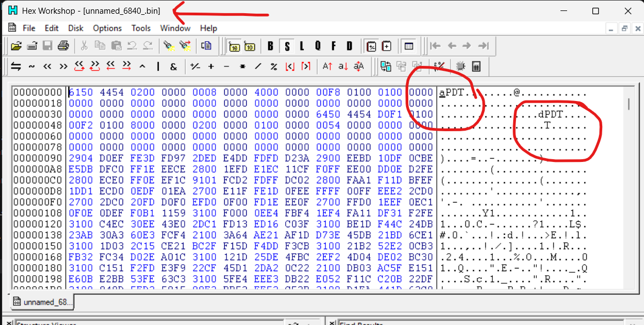Open the Options menu

[107, 28]
